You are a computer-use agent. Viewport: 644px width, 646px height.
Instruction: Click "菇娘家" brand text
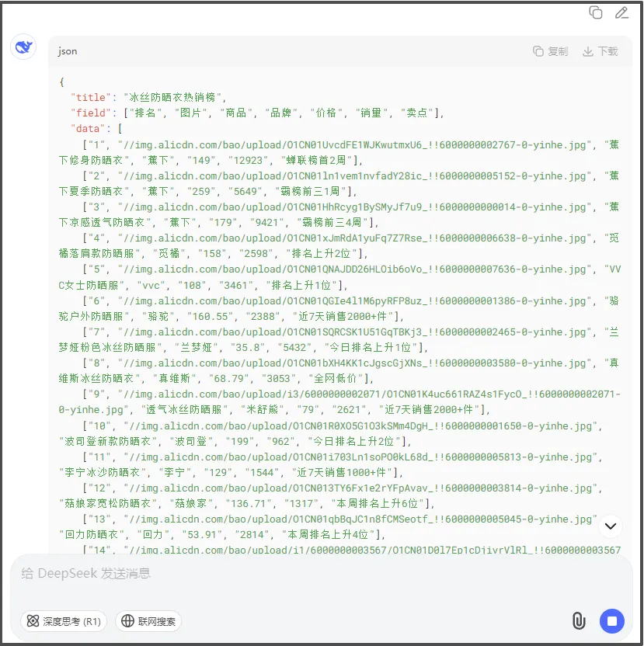pyautogui.click(x=191, y=503)
